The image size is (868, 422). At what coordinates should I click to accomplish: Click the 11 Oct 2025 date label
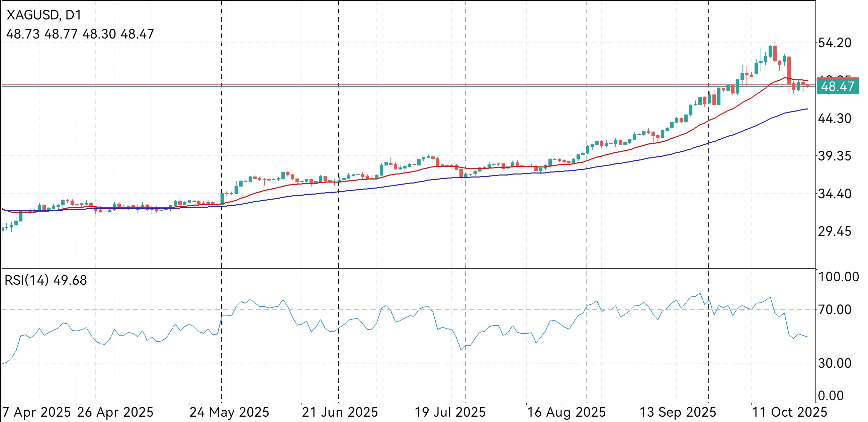tap(789, 412)
